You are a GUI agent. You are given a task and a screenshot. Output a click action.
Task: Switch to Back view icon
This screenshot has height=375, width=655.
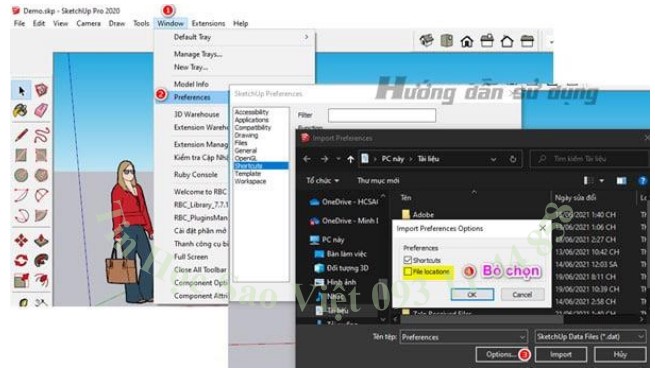507,41
